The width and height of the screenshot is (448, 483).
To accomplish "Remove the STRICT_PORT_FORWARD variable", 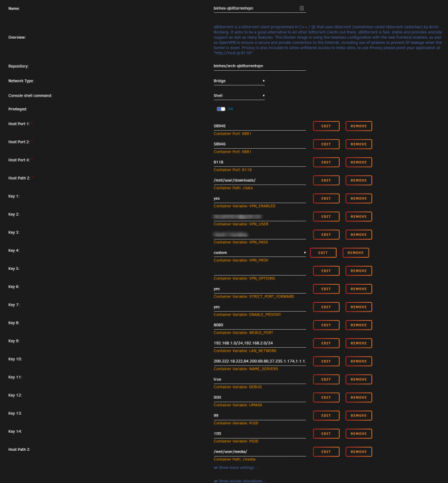I will pos(358,289).
